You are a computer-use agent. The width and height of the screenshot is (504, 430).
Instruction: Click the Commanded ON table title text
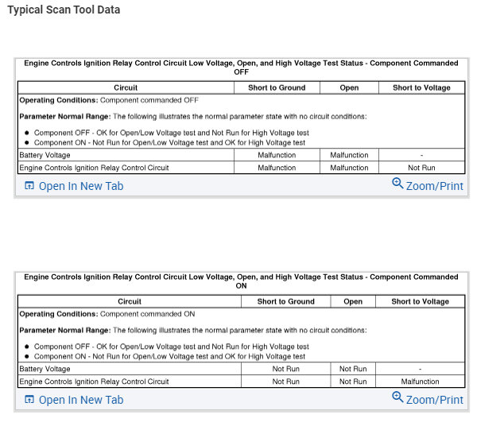pyautogui.click(x=241, y=281)
